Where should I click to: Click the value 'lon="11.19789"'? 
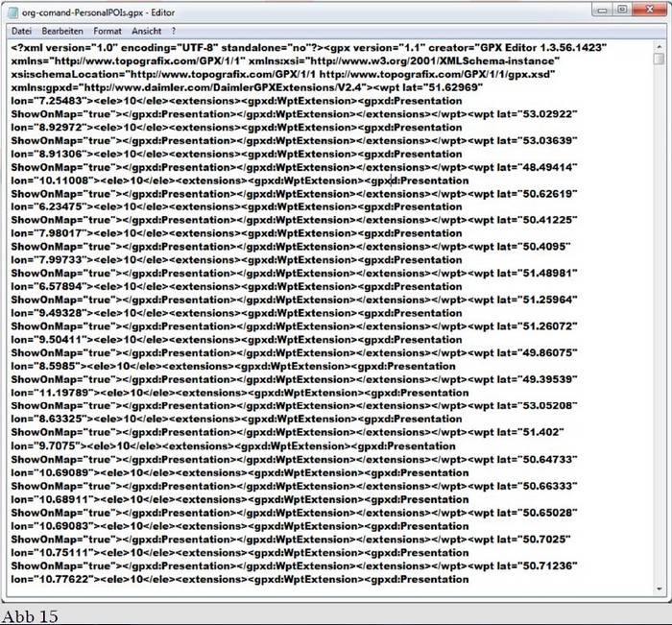(x=53, y=393)
